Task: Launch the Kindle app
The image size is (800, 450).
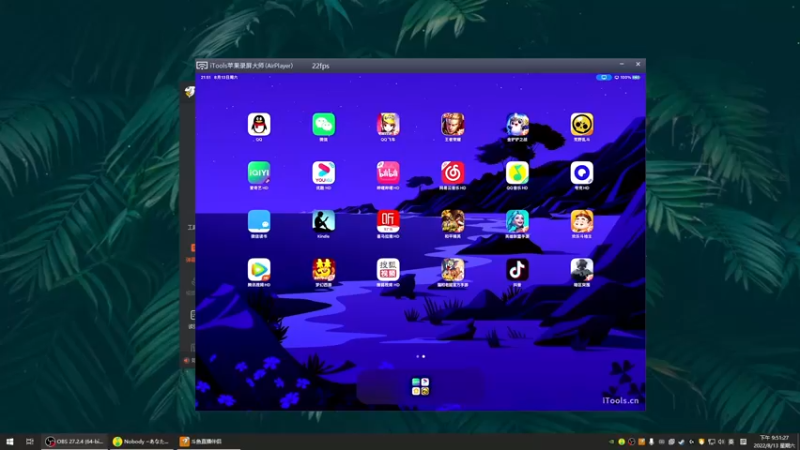Action: 323,221
